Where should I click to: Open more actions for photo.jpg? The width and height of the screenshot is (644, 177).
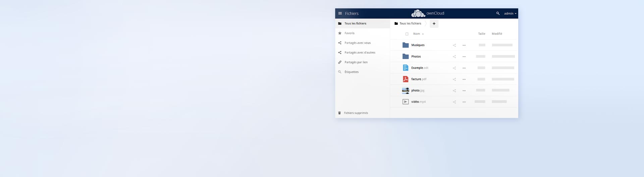464,91
